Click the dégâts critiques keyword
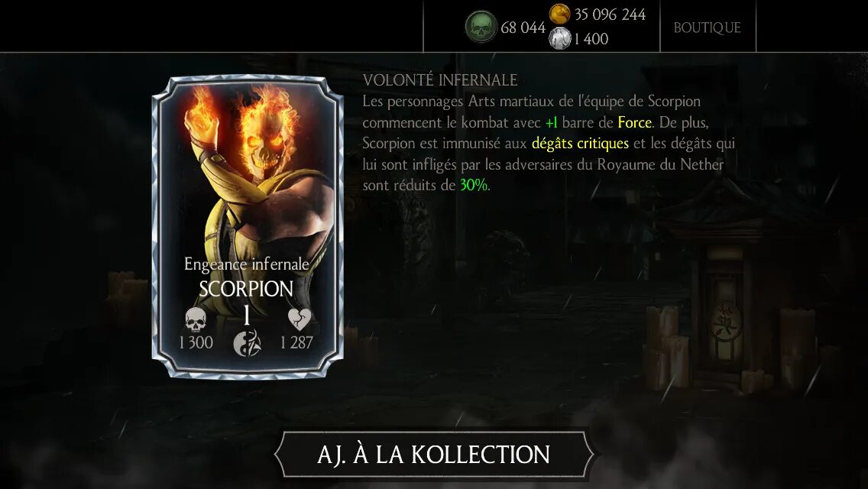This screenshot has height=489, width=868. pos(580,143)
